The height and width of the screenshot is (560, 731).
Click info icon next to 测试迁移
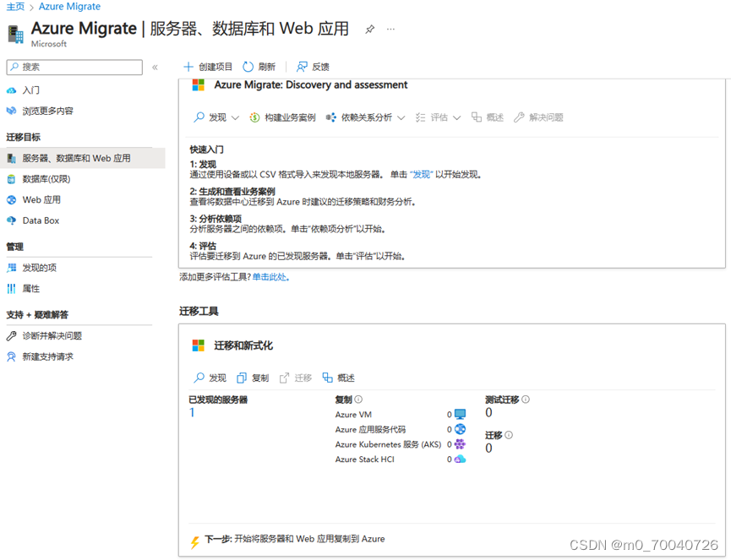click(526, 400)
